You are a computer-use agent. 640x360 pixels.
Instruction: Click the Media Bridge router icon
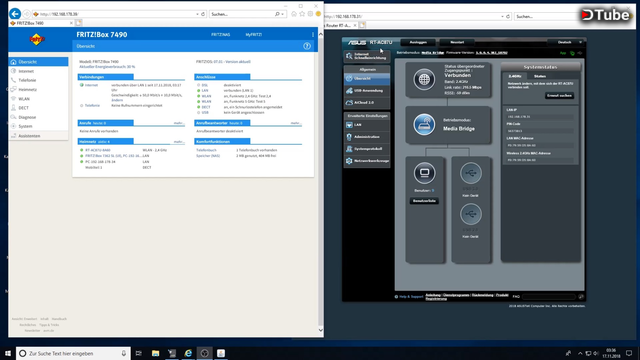coord(424,124)
